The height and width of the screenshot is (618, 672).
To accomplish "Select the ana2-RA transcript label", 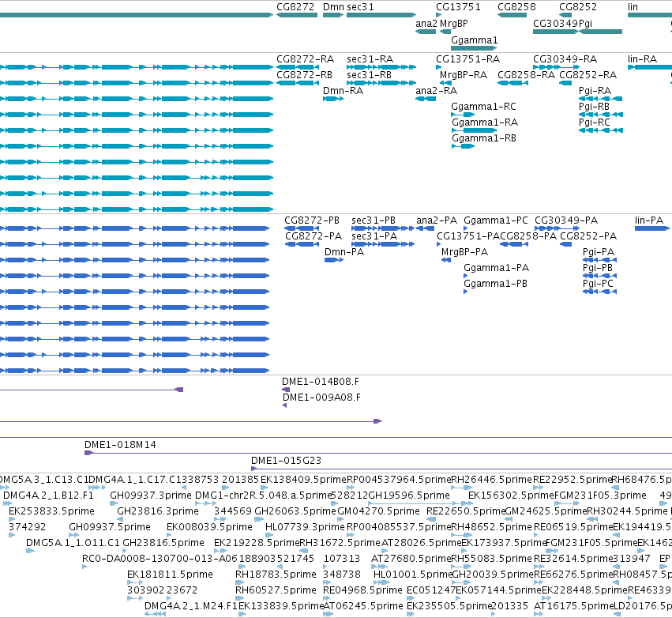I will click(x=436, y=91).
